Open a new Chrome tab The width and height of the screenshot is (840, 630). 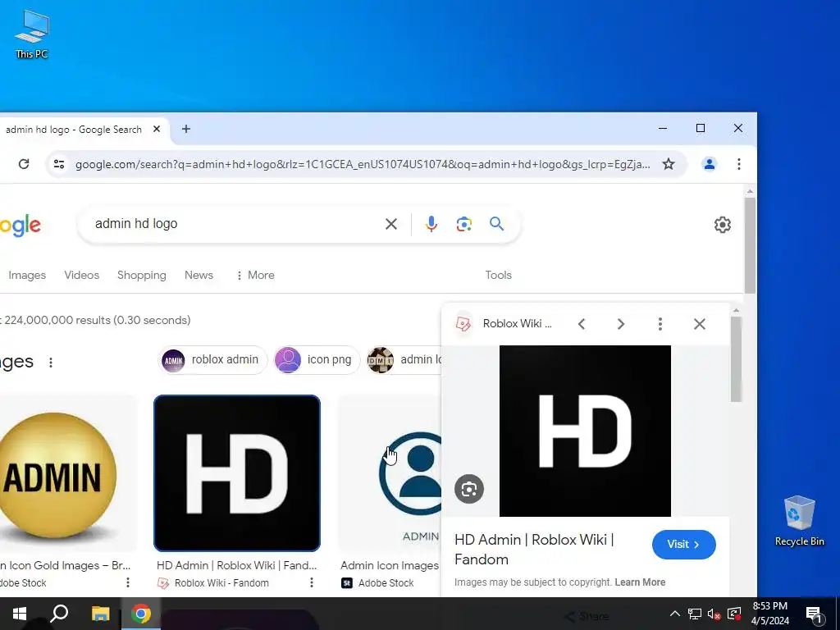click(x=186, y=129)
